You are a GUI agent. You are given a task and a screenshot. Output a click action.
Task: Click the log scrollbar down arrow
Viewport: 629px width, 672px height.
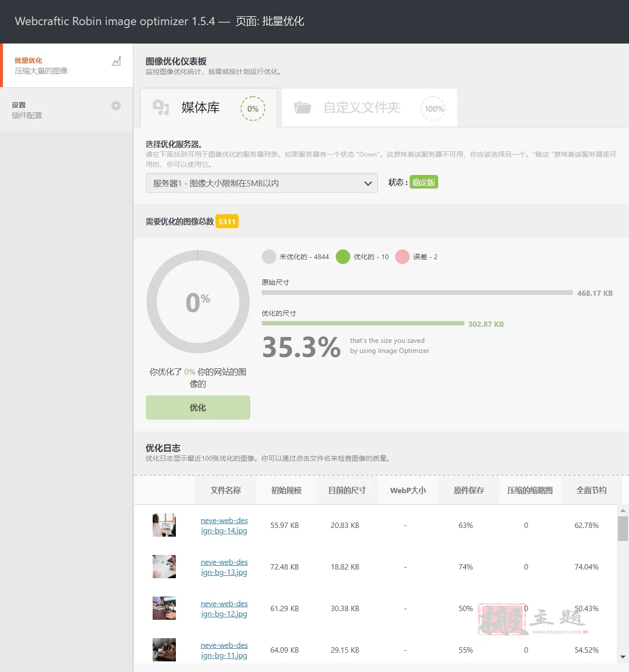[x=623, y=657]
